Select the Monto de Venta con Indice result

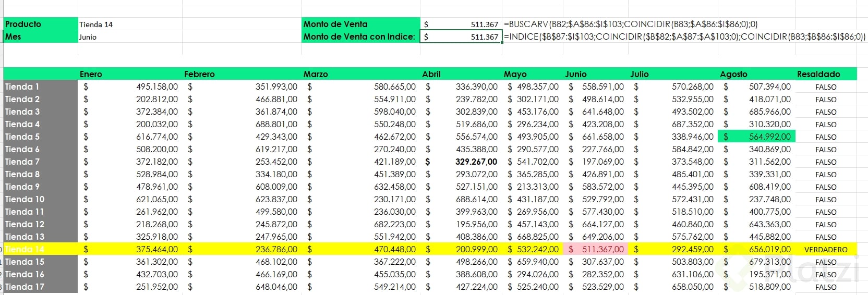(x=461, y=37)
